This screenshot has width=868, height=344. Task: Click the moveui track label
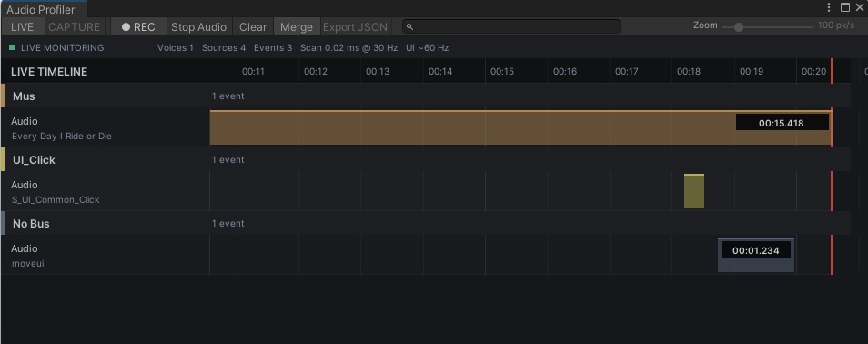coord(27,264)
